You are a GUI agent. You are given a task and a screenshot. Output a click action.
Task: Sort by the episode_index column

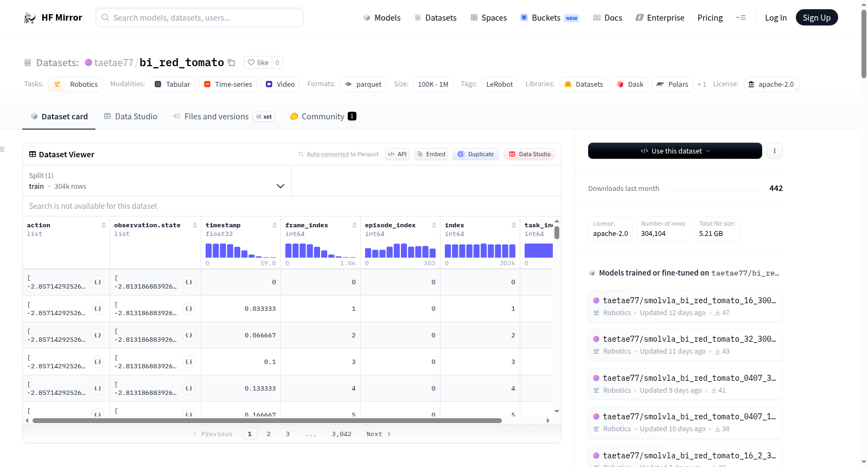click(x=434, y=225)
